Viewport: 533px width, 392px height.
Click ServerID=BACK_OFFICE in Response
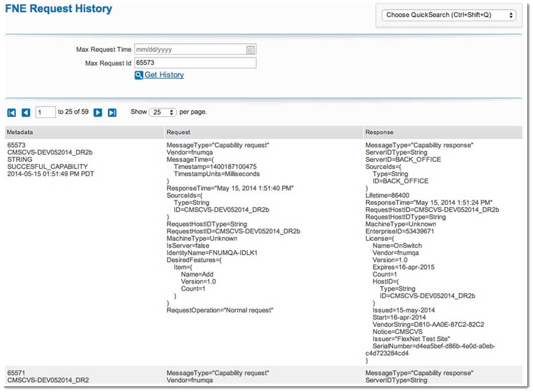403,159
